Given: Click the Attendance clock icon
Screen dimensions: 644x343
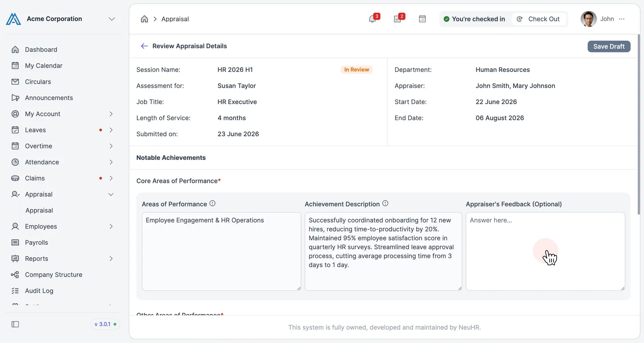Looking at the screenshot, I should click(x=15, y=162).
